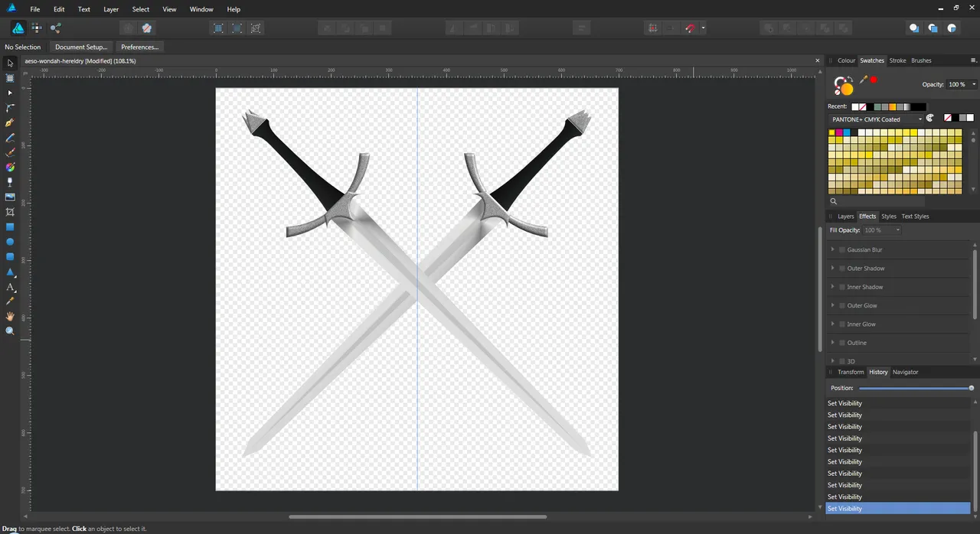The height and width of the screenshot is (534, 980).
Task: Enable the Outer Shadow effect checkbox
Action: pyautogui.click(x=842, y=268)
